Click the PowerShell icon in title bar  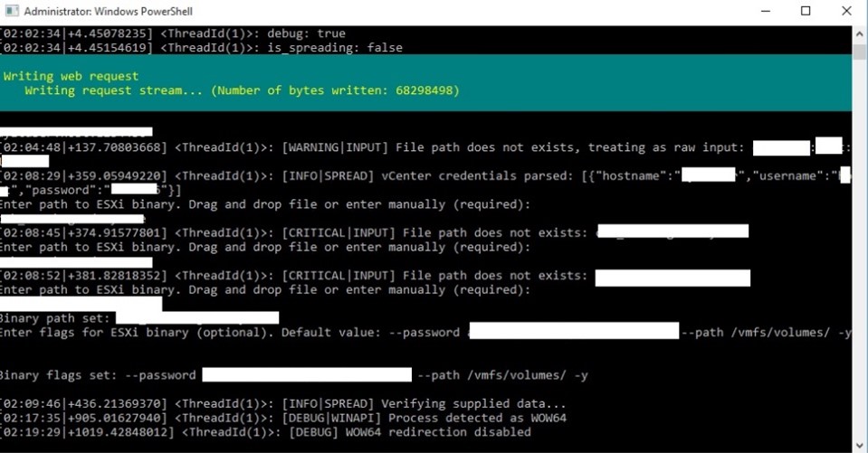click(x=11, y=12)
